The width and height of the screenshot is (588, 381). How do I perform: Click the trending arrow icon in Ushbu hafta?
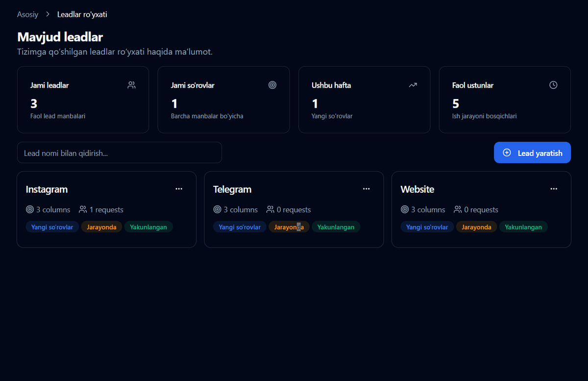[413, 85]
